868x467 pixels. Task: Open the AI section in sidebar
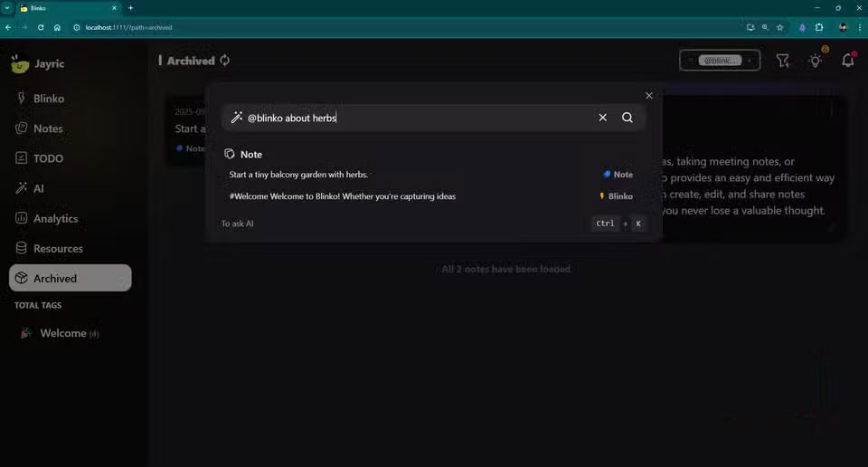(x=38, y=188)
